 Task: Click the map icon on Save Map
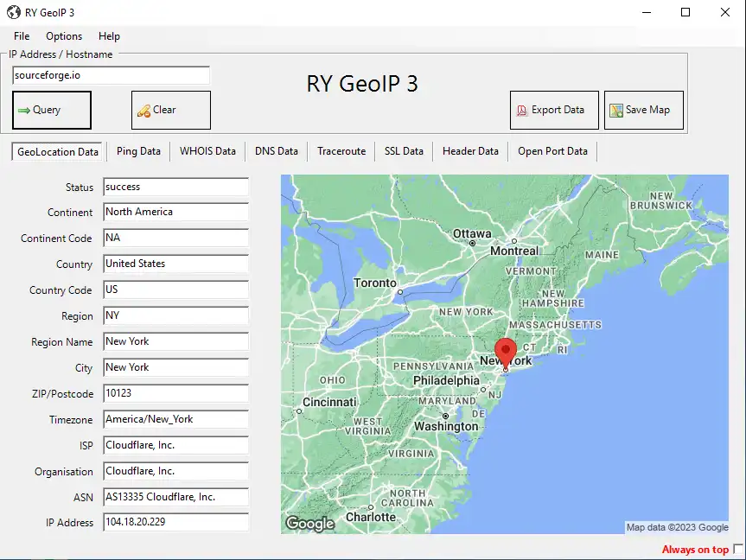pos(616,111)
